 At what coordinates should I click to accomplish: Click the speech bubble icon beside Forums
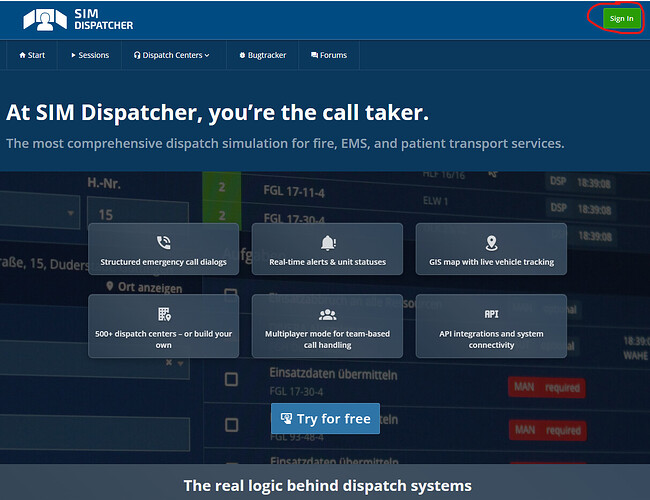coord(315,55)
